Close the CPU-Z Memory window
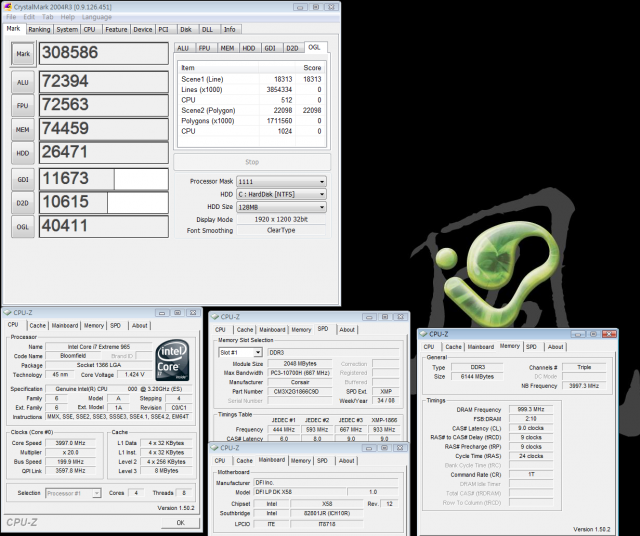 coord(609,334)
